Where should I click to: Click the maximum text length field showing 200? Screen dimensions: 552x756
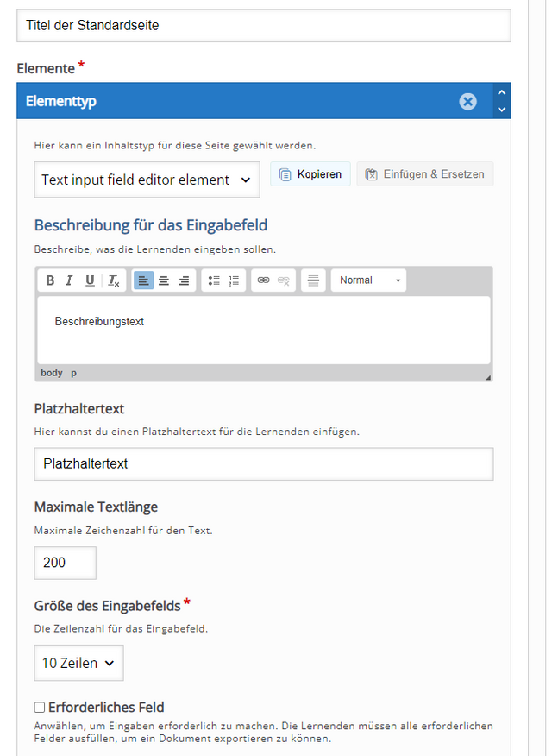tap(65, 563)
